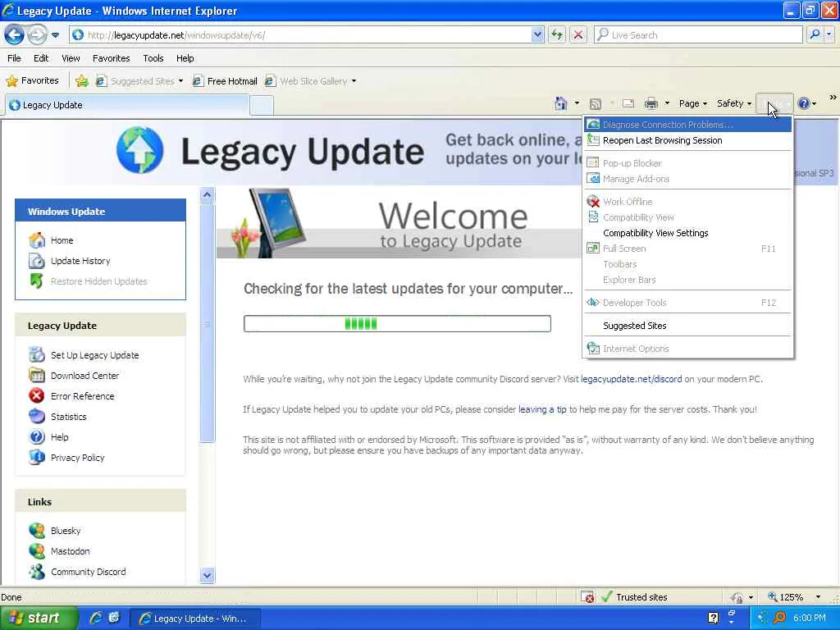Click the Home link in Windows Update panel
The height and width of the screenshot is (630, 840).
click(x=62, y=240)
